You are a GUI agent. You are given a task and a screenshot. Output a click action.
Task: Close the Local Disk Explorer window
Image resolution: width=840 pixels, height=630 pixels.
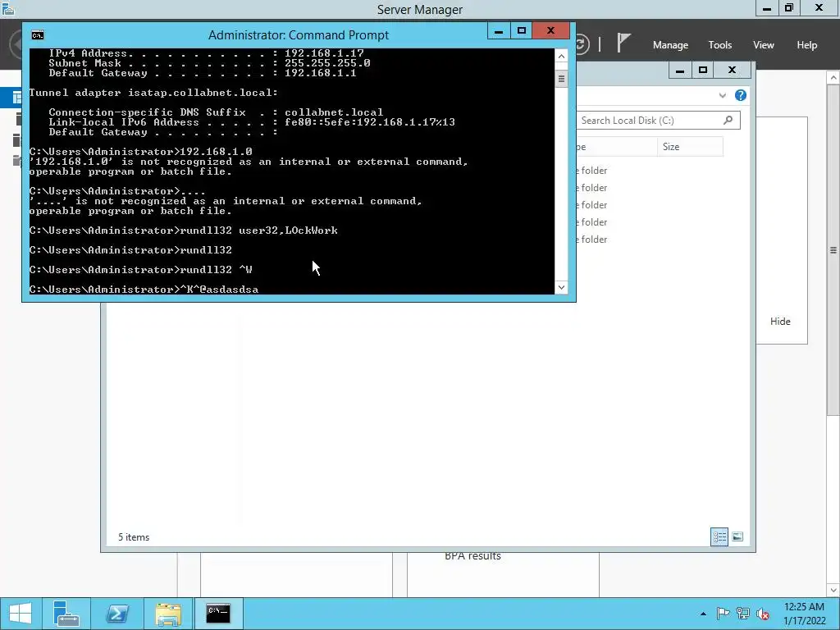(x=732, y=71)
